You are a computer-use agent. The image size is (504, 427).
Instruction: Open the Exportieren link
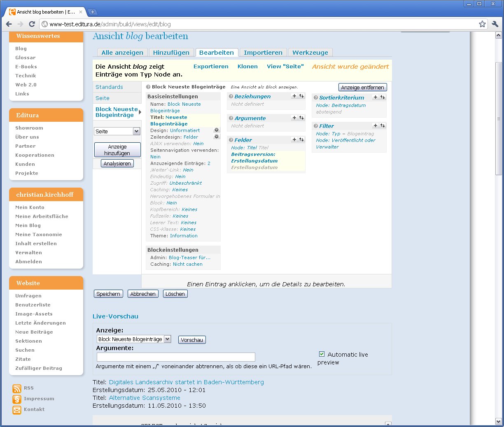(x=211, y=67)
